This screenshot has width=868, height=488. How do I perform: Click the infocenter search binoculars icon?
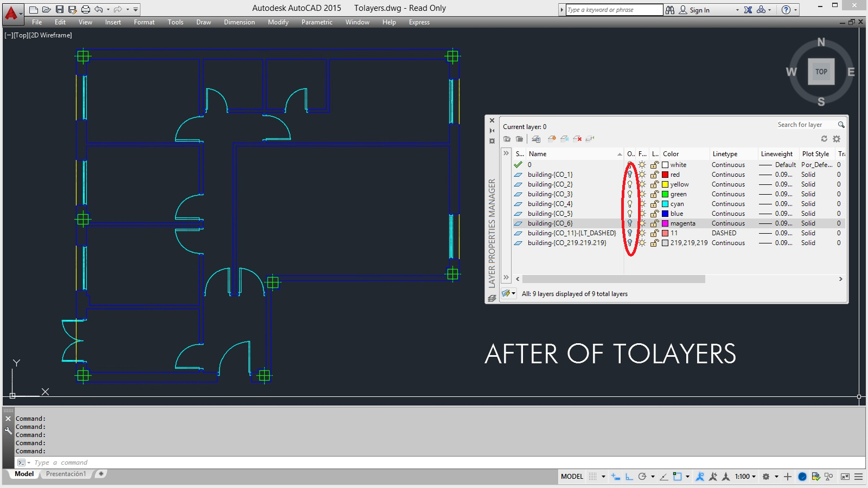coord(670,10)
